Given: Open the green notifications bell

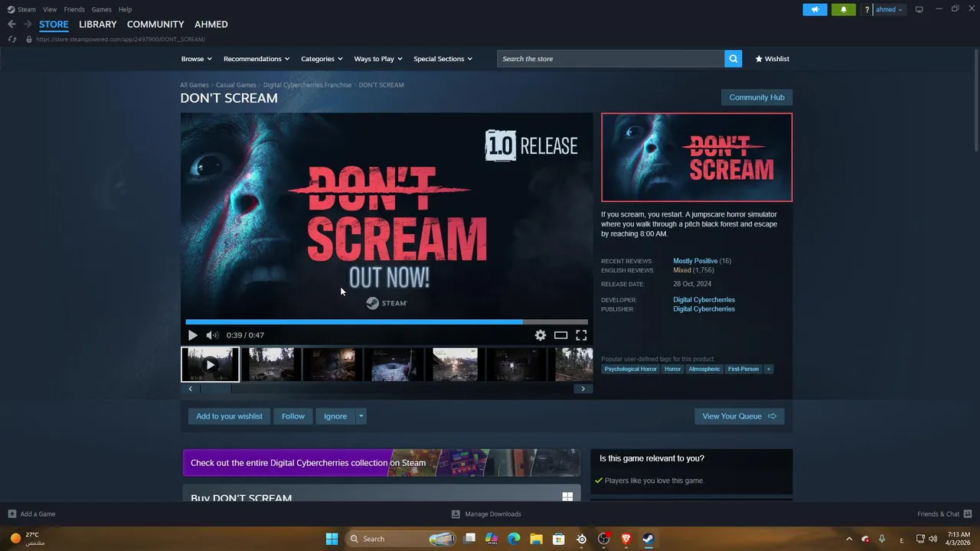Looking at the screenshot, I should pos(844,9).
